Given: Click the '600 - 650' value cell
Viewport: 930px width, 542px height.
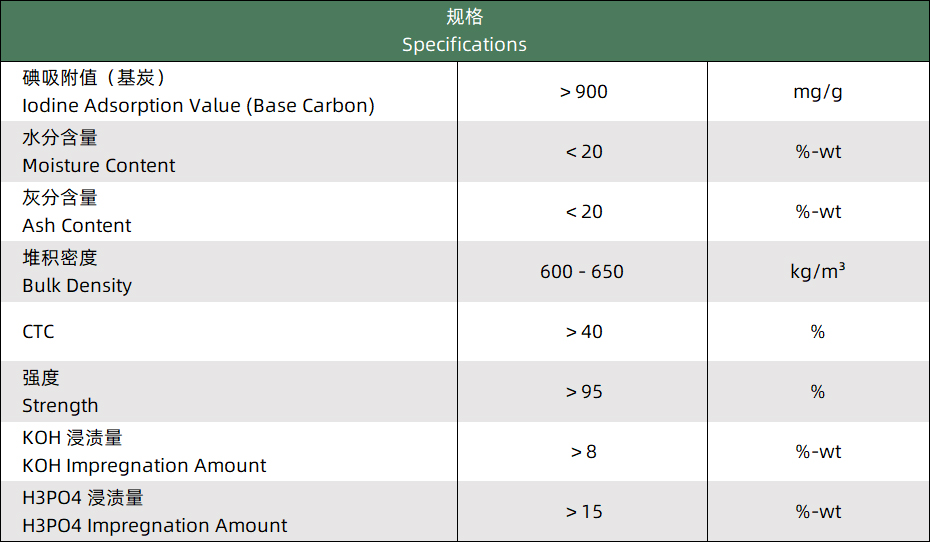Looking at the screenshot, I should tap(582, 272).
